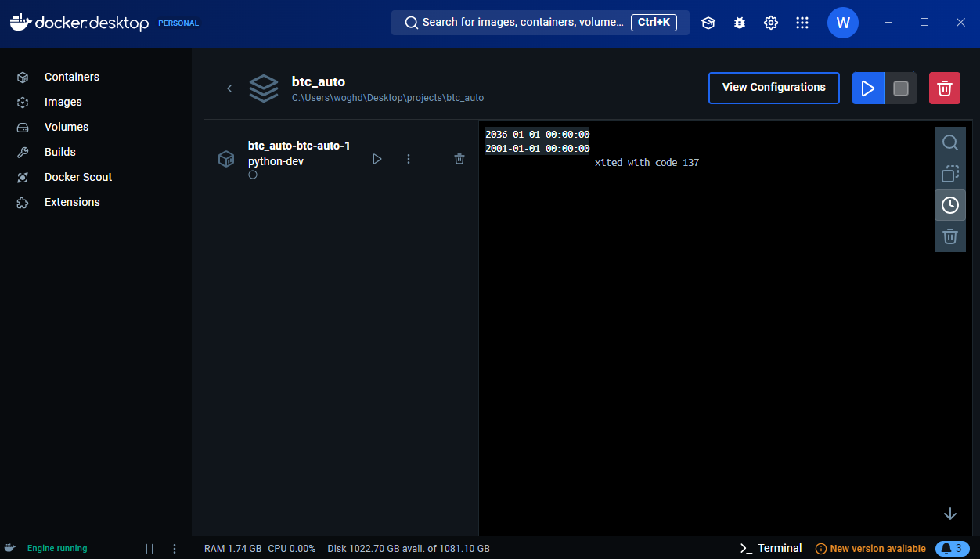Copy logs using the copy icon
The width and height of the screenshot is (980, 559).
pos(950,174)
